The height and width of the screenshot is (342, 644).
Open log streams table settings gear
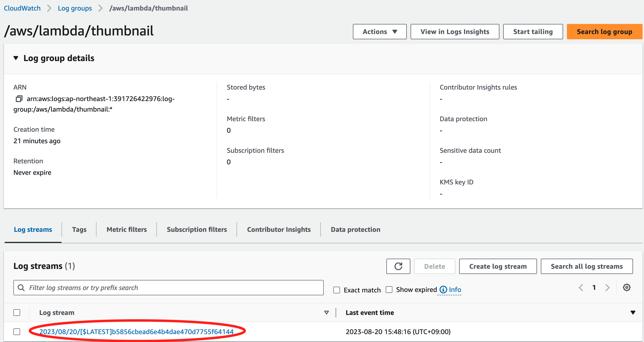pos(627,287)
